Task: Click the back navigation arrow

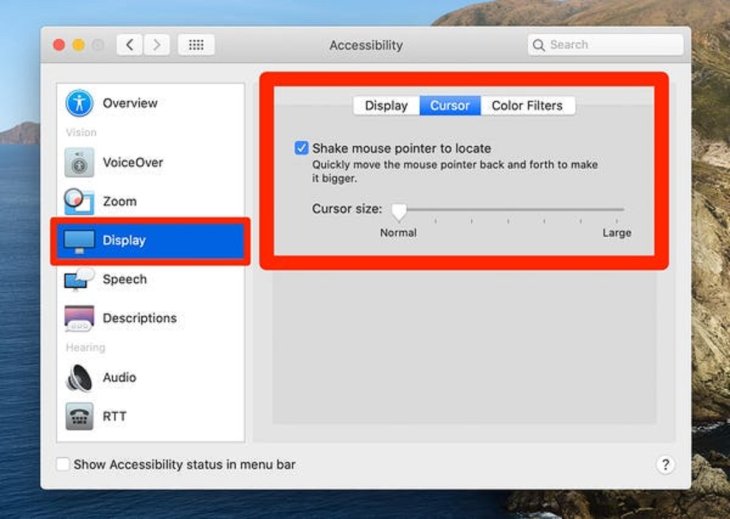Action: [x=130, y=45]
